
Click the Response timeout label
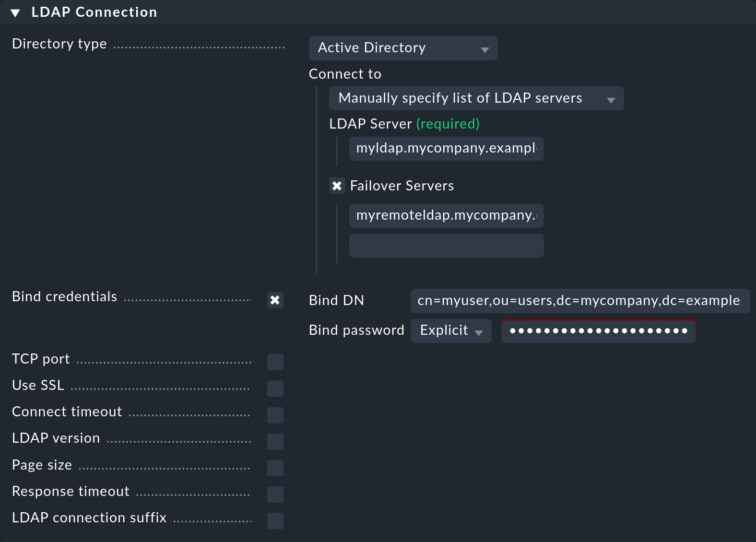[x=71, y=491]
